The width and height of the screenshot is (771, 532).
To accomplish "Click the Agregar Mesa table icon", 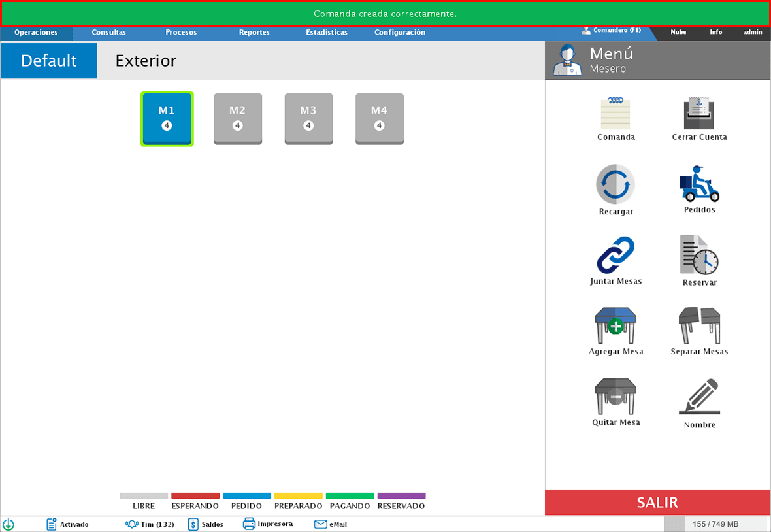I will pyautogui.click(x=615, y=325).
